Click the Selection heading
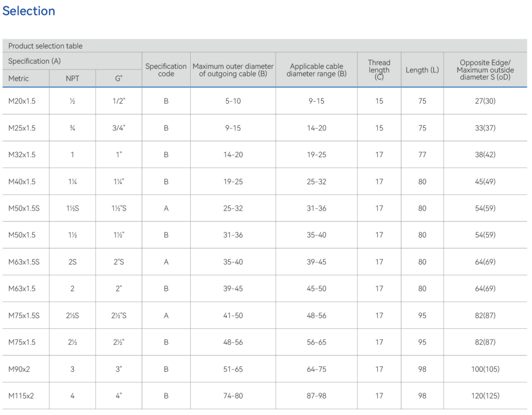532x415 pixels. 29,11
